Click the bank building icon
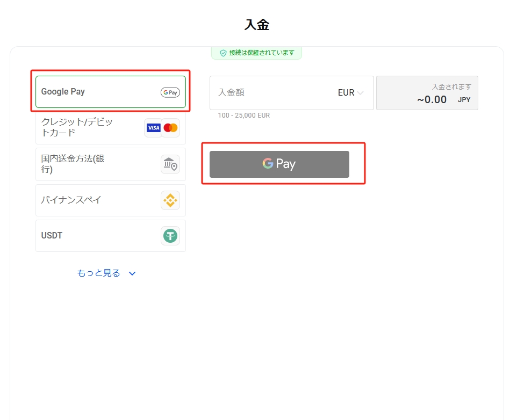 (x=170, y=164)
